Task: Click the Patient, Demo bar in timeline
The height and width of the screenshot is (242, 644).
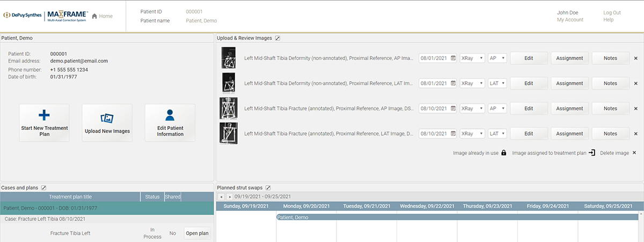Action: (x=457, y=217)
